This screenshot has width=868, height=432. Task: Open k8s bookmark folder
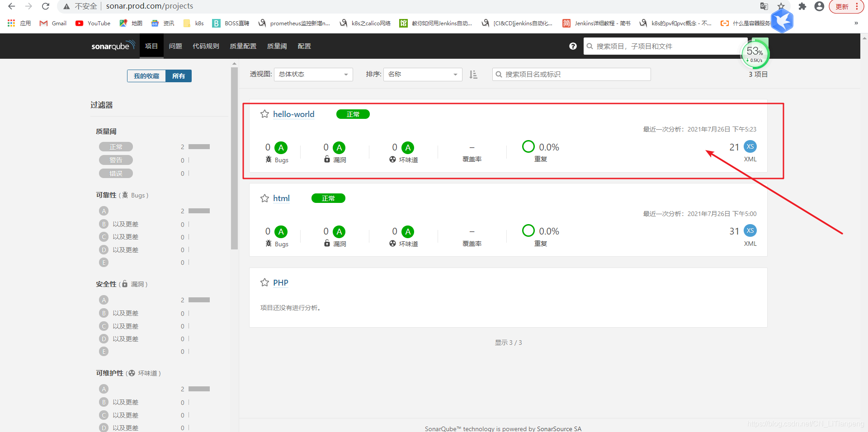point(194,23)
